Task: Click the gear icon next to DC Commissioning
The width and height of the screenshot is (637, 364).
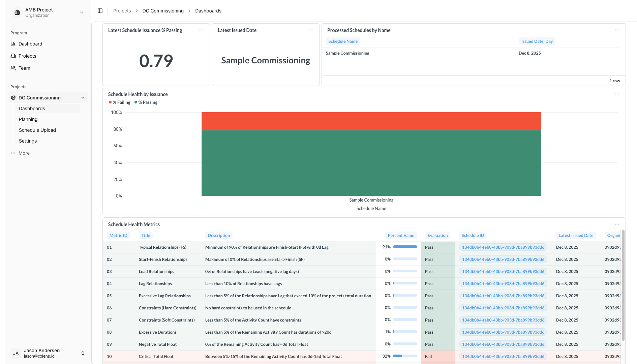Action: click(13, 98)
